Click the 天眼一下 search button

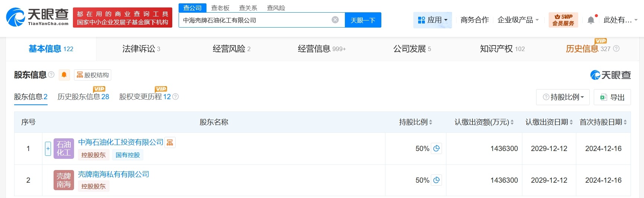point(363,20)
